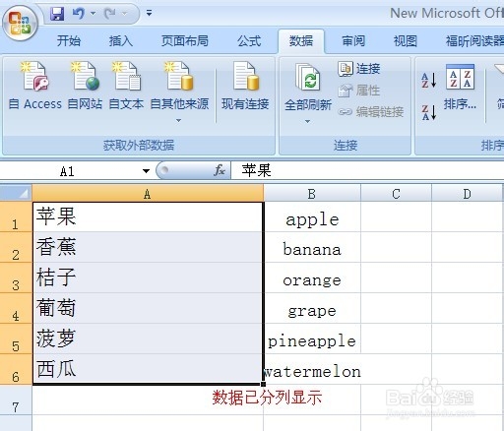Image resolution: width=504 pixels, height=431 pixels.
Task: Open the 福昕阅读器 tab
Action: pos(474,41)
